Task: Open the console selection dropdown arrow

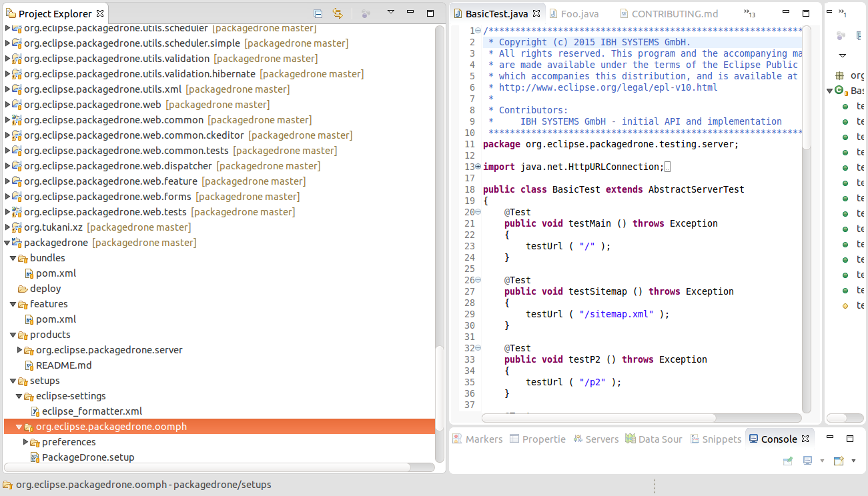Action: click(822, 460)
